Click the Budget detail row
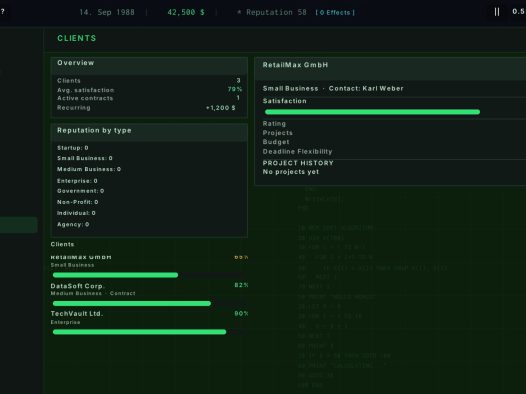The height and width of the screenshot is (394, 526). [x=394, y=142]
